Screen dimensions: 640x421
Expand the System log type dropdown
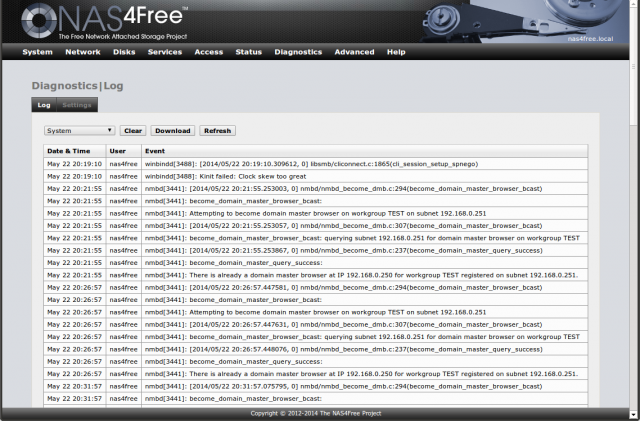tap(79, 131)
